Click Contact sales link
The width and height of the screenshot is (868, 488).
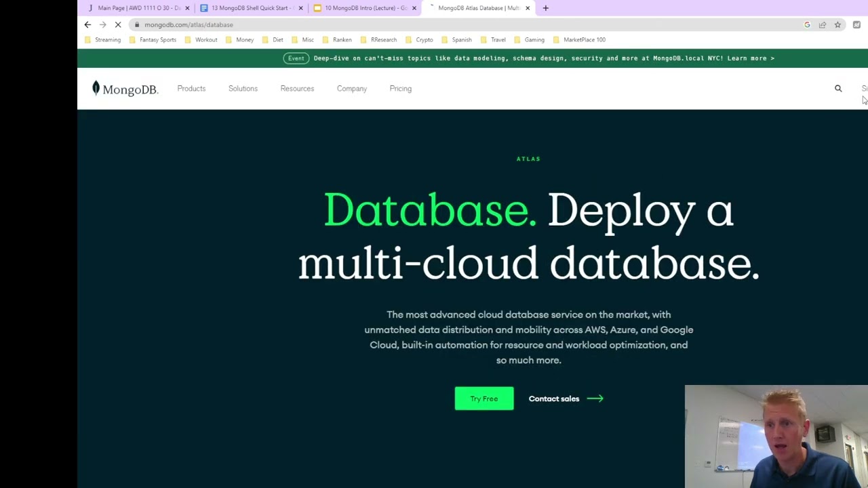pos(566,399)
